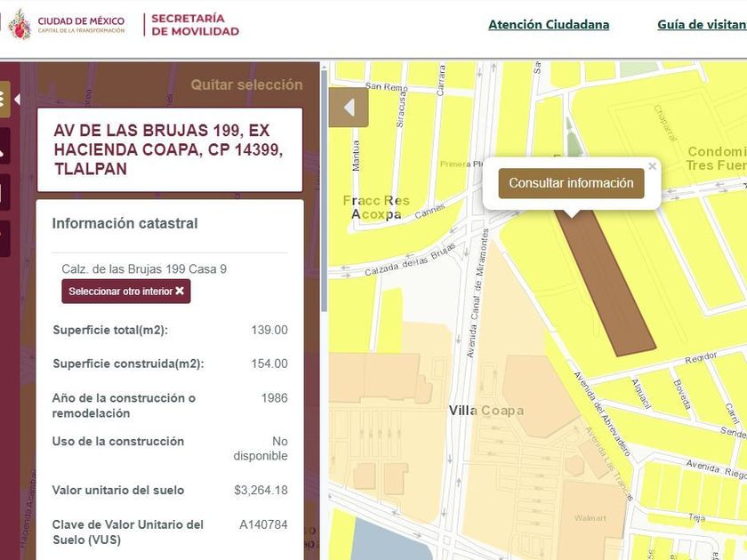Click 'Año de la construcción o remodelación' label
This screenshot has height=560, width=747.
[124, 405]
